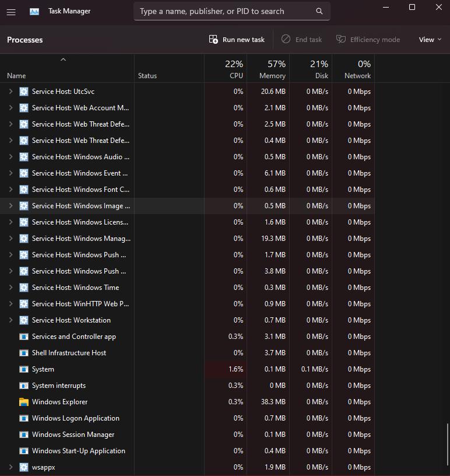Sort processes by Network column

[x=353, y=69]
